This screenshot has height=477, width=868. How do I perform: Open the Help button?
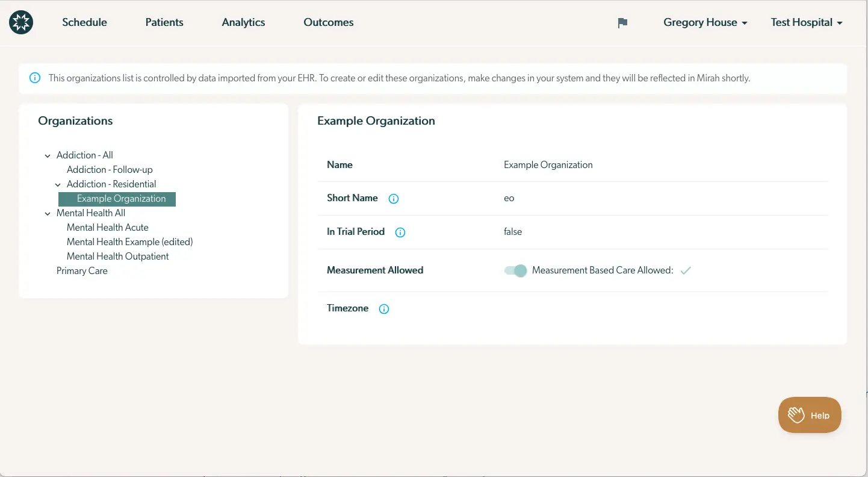[810, 414]
